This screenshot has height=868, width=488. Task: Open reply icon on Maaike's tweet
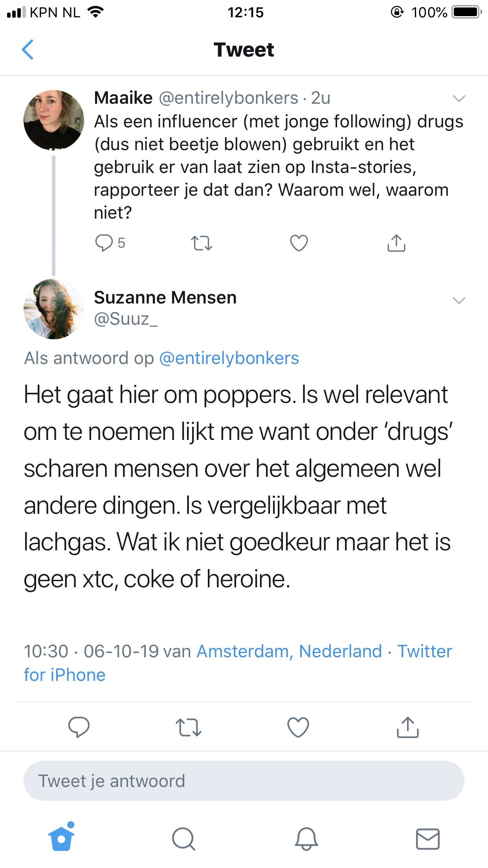coord(104,243)
